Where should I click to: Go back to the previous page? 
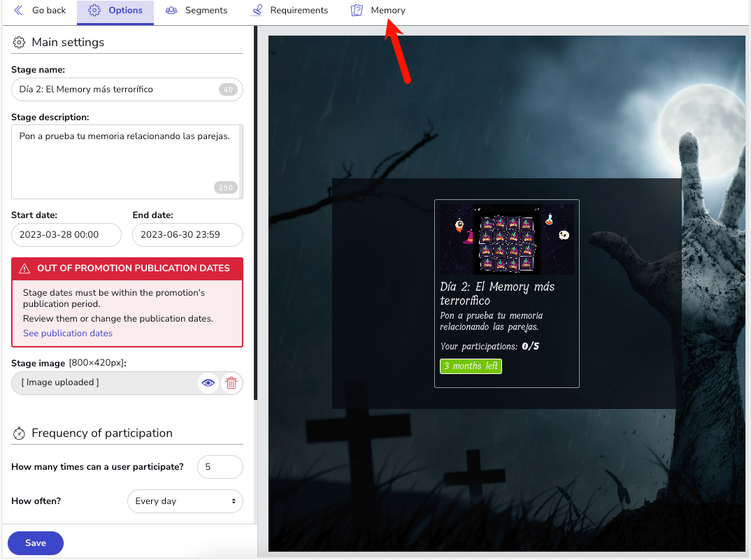tap(40, 10)
